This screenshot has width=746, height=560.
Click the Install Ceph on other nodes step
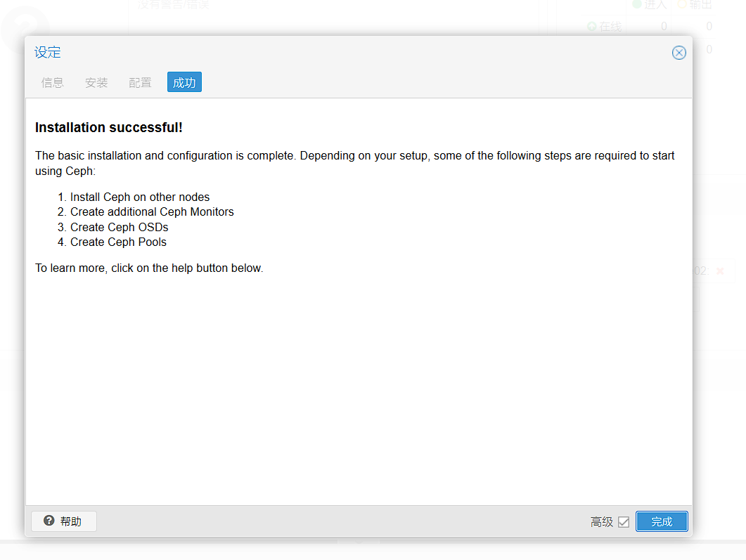click(x=140, y=197)
